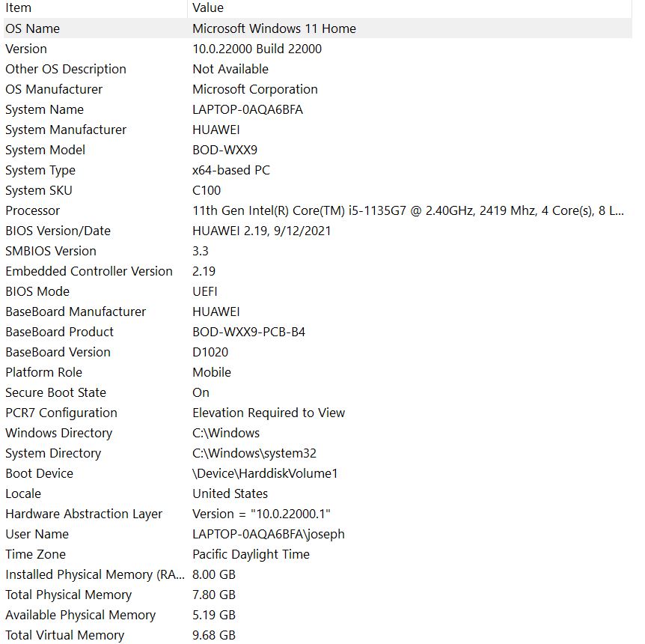645x644 pixels.
Task: Click the D1020 value
Action: (210, 352)
